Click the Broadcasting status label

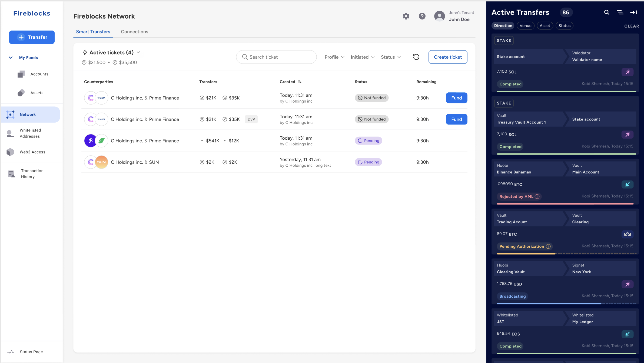(512, 297)
